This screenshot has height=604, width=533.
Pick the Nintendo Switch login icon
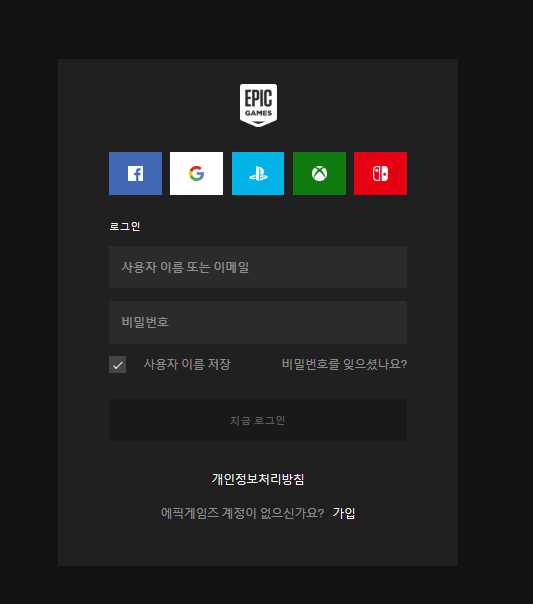380,173
